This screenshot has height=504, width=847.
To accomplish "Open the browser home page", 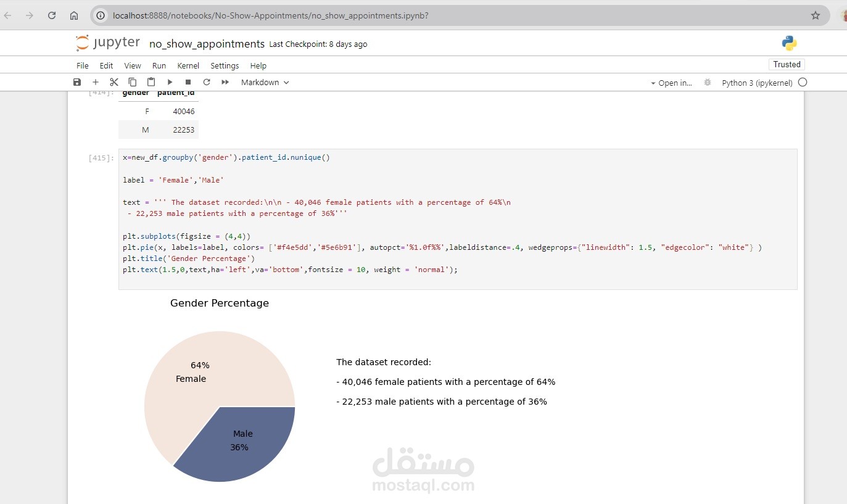I will pyautogui.click(x=74, y=15).
